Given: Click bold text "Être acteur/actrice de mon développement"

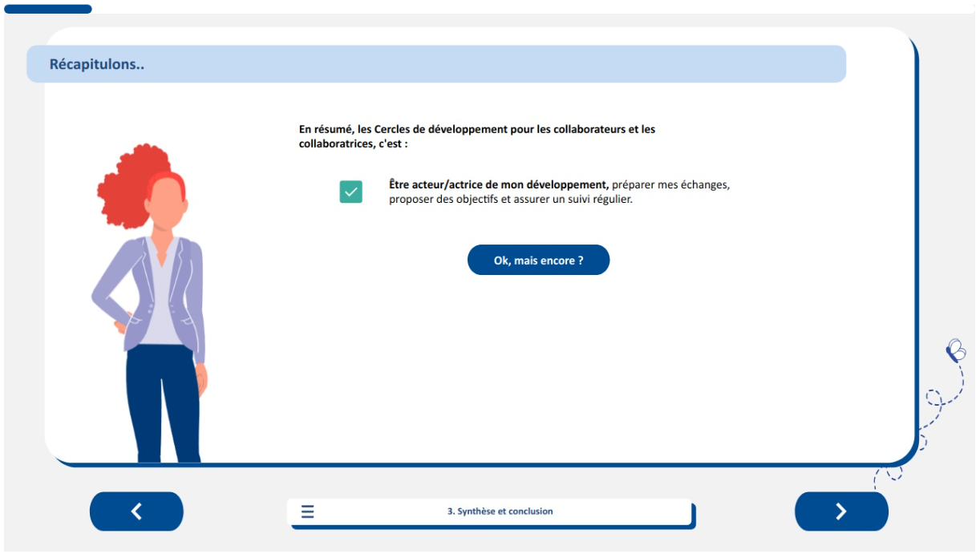Looking at the screenshot, I should pyautogui.click(x=498, y=184).
